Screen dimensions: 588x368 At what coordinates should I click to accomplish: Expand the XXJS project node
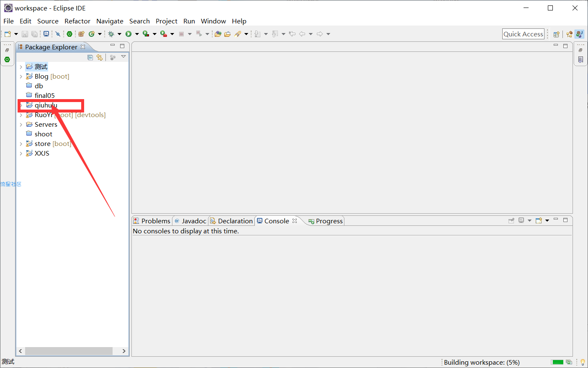coord(21,153)
